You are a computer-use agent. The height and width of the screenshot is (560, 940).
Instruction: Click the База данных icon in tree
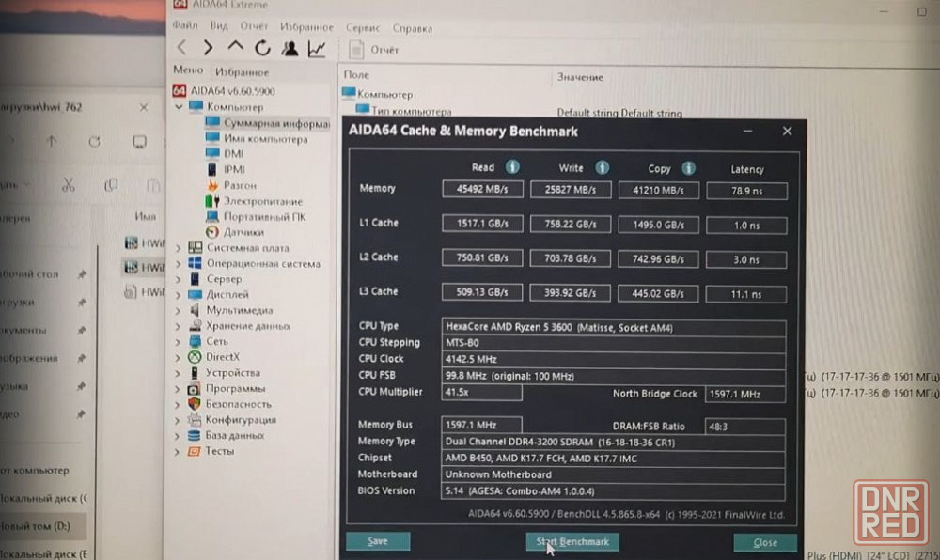pyautogui.click(x=194, y=435)
